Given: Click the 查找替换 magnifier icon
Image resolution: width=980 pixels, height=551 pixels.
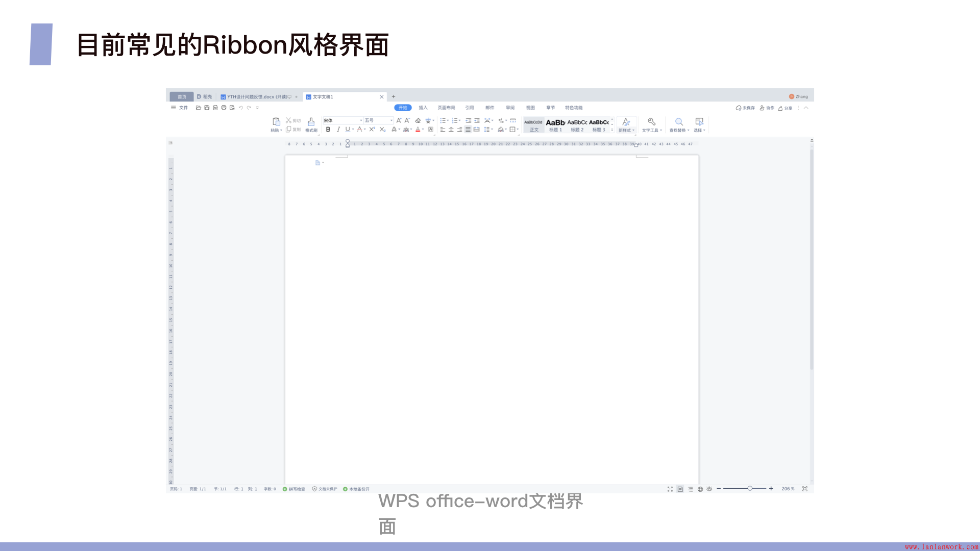Looking at the screenshot, I should (679, 122).
